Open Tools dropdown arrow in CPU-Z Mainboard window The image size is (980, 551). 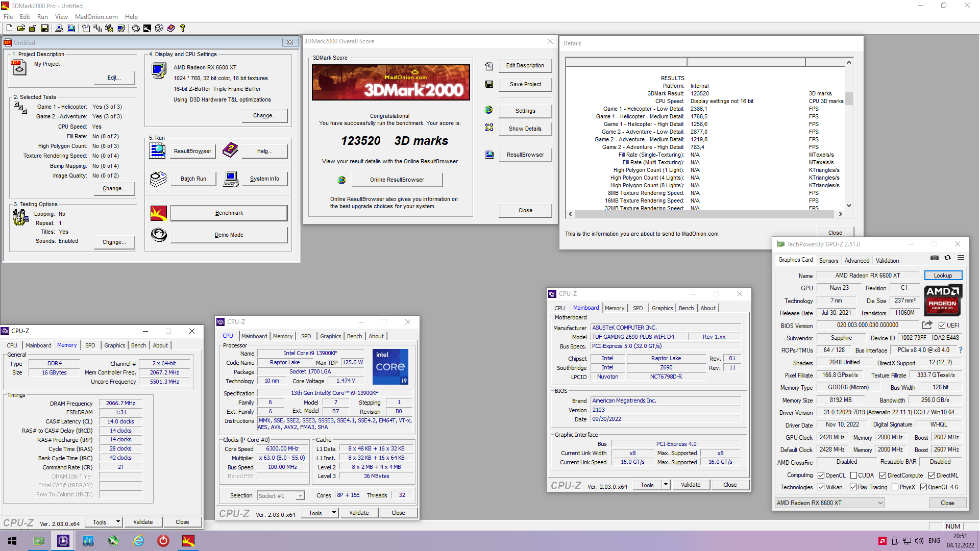pyautogui.click(x=666, y=485)
